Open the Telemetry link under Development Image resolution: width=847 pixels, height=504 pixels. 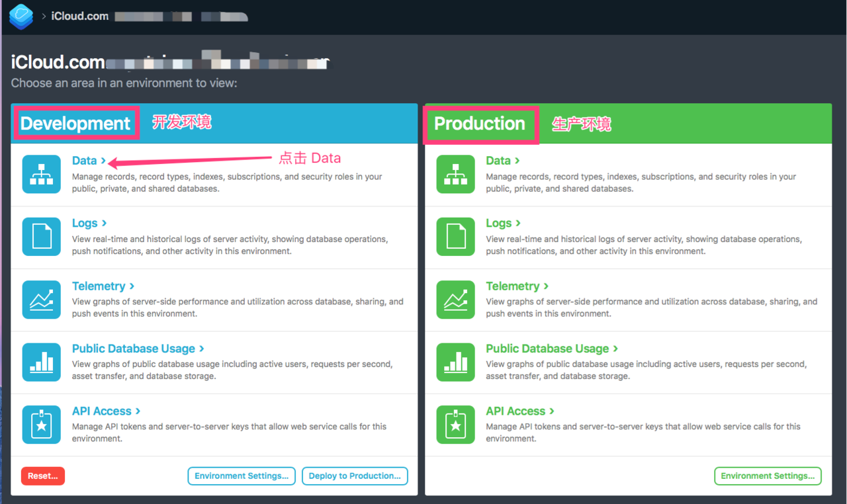(x=103, y=286)
